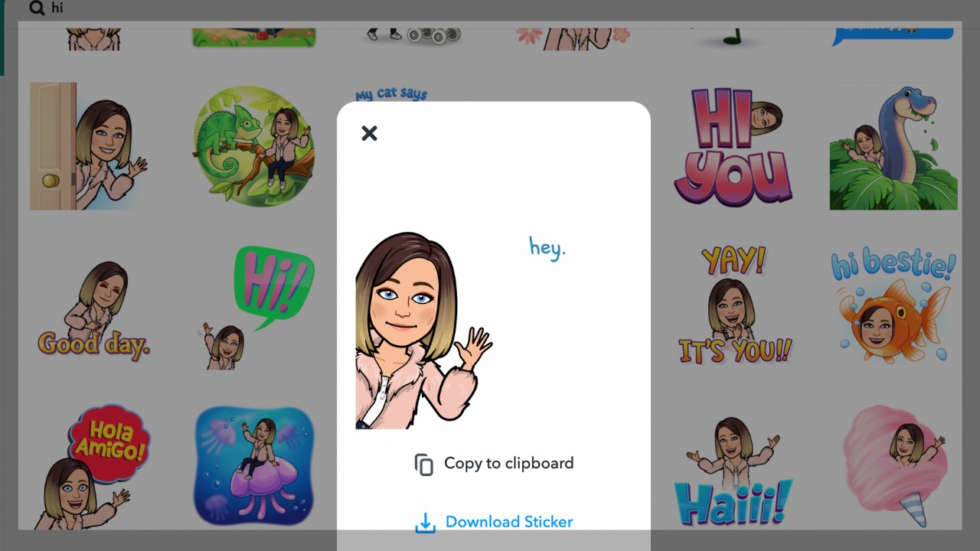Click the download arrow icon
Image resolution: width=980 pixels, height=551 pixels.
tap(425, 523)
